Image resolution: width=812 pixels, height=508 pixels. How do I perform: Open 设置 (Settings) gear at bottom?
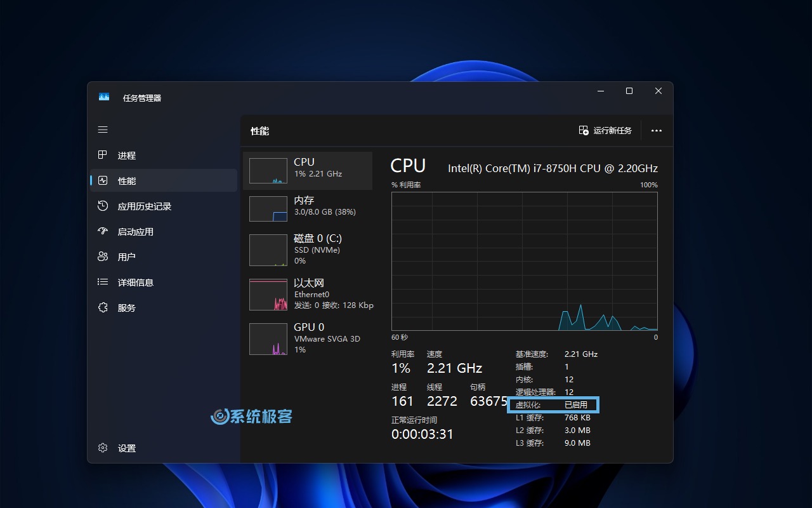pyautogui.click(x=103, y=448)
